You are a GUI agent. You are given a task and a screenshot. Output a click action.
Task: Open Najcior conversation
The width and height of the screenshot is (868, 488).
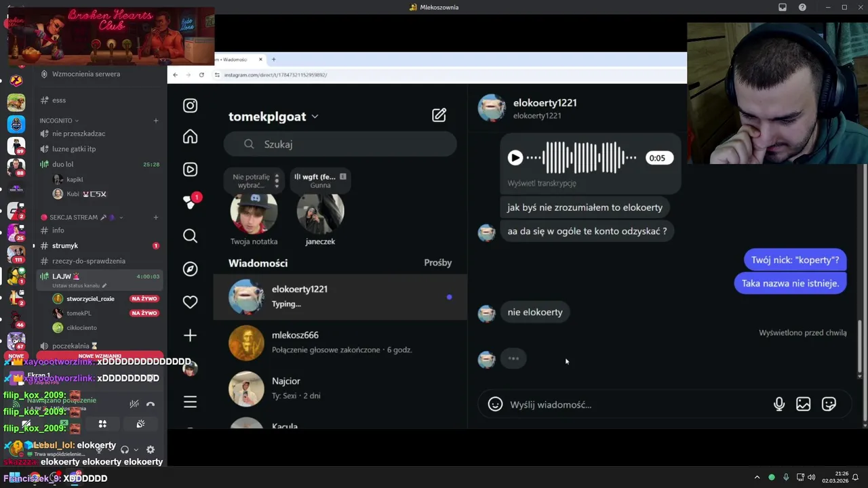click(340, 388)
